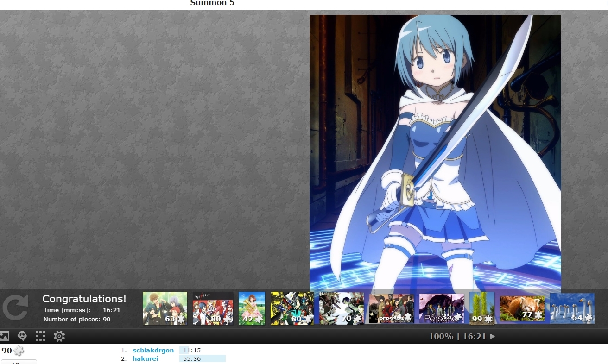Click the 55:36 leaderboard time
The width and height of the screenshot is (608, 364).
(192, 359)
